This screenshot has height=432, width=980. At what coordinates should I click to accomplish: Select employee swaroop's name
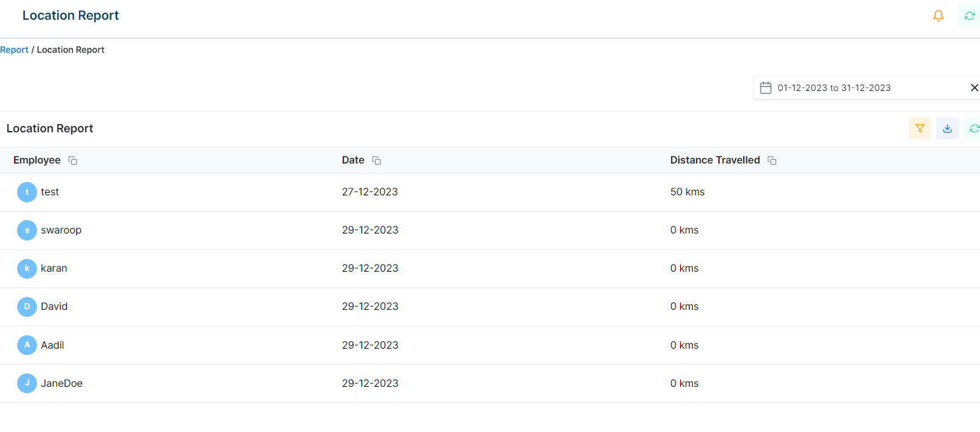point(61,230)
